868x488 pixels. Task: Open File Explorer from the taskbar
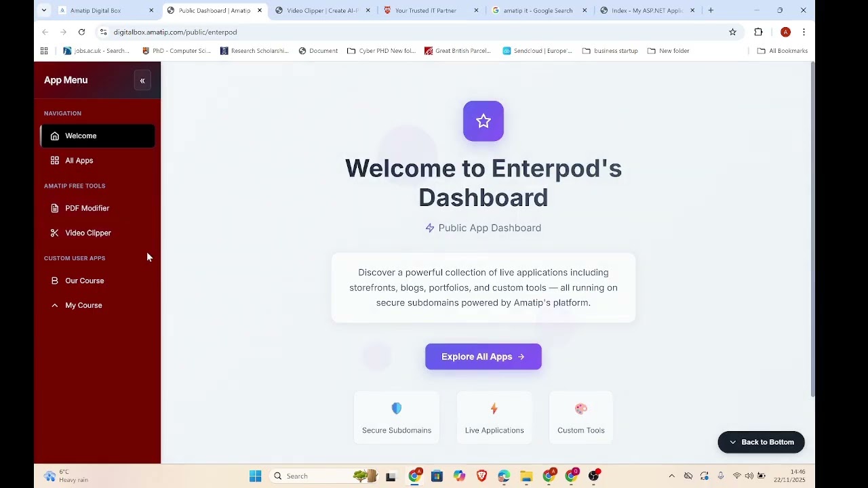526,476
